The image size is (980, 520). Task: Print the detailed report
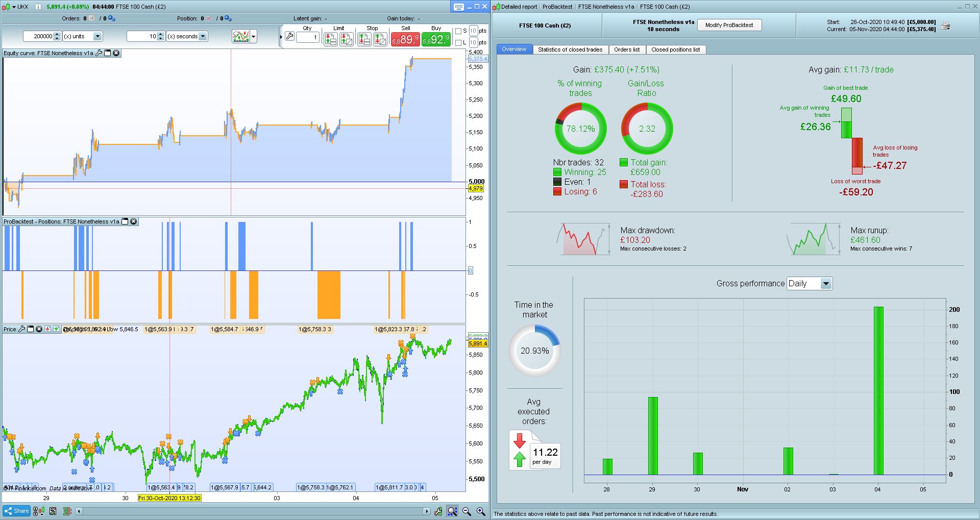click(x=945, y=26)
